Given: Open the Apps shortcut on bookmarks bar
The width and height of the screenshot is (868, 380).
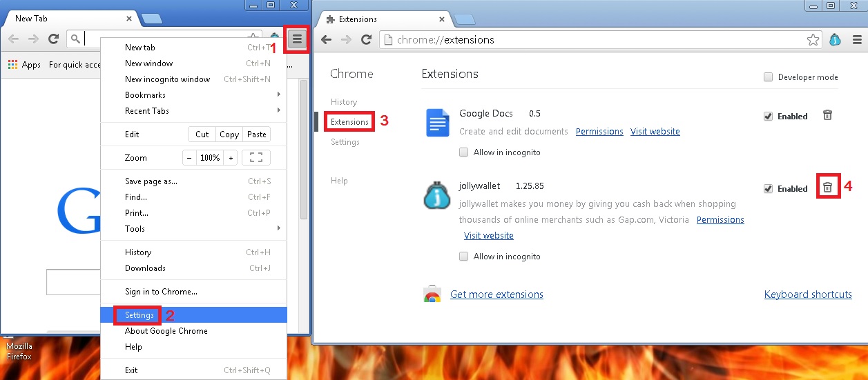Looking at the screenshot, I should [24, 65].
